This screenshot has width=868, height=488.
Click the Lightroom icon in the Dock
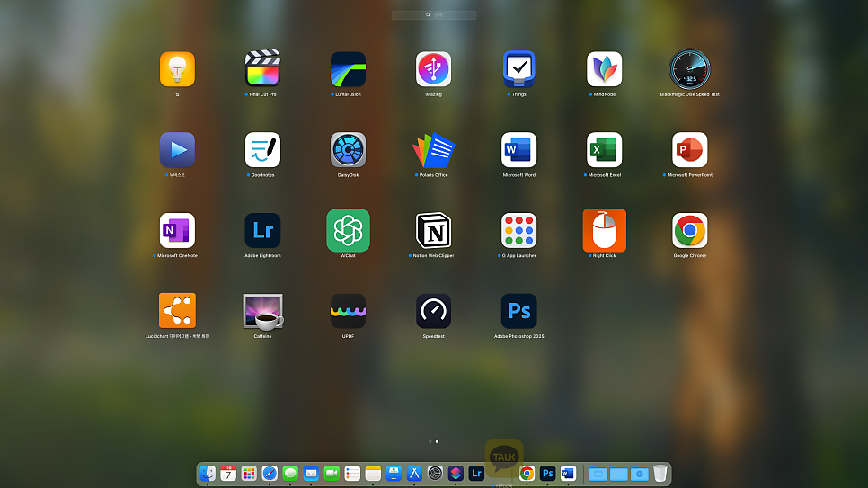(x=476, y=473)
